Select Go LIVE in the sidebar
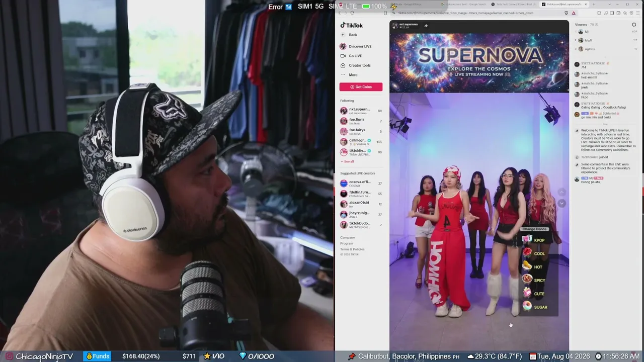 [351, 56]
